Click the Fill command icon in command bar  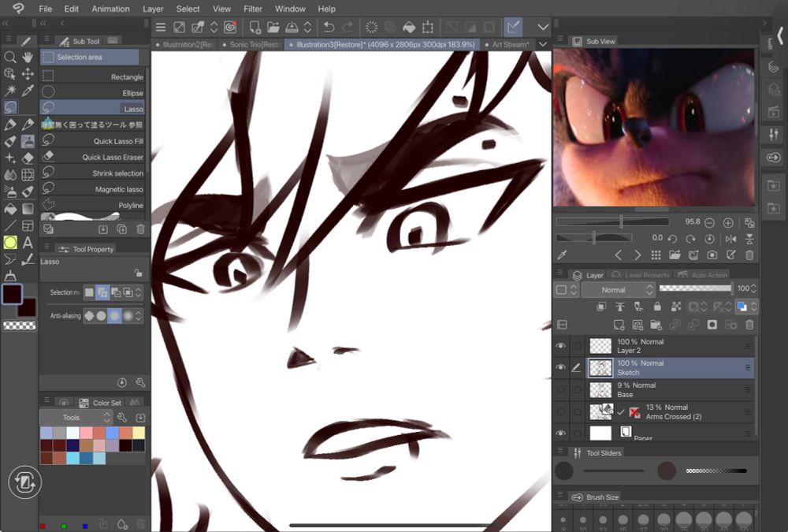pyautogui.click(x=409, y=27)
